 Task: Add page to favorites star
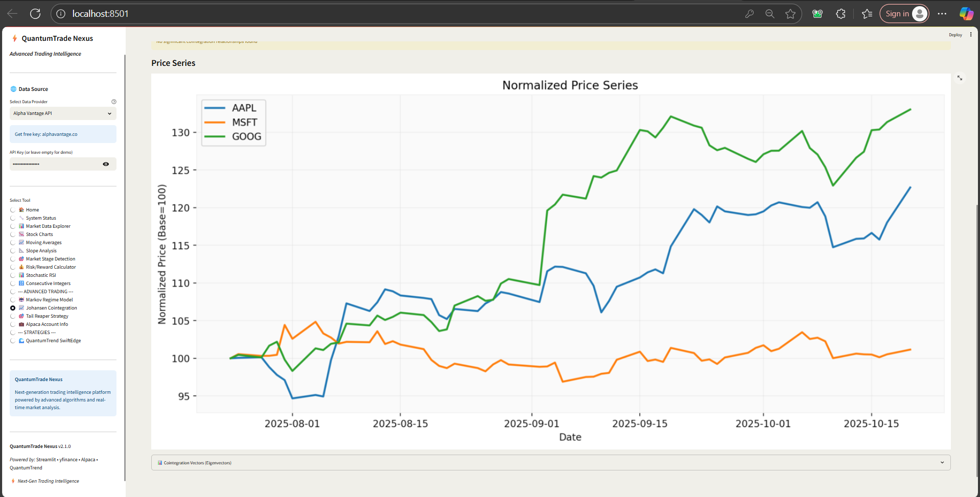click(x=790, y=14)
